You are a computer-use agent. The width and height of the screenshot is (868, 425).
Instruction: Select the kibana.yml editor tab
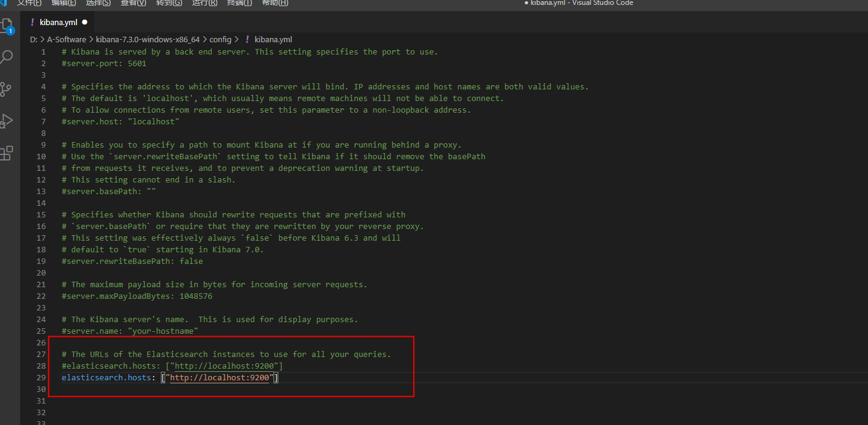click(58, 22)
